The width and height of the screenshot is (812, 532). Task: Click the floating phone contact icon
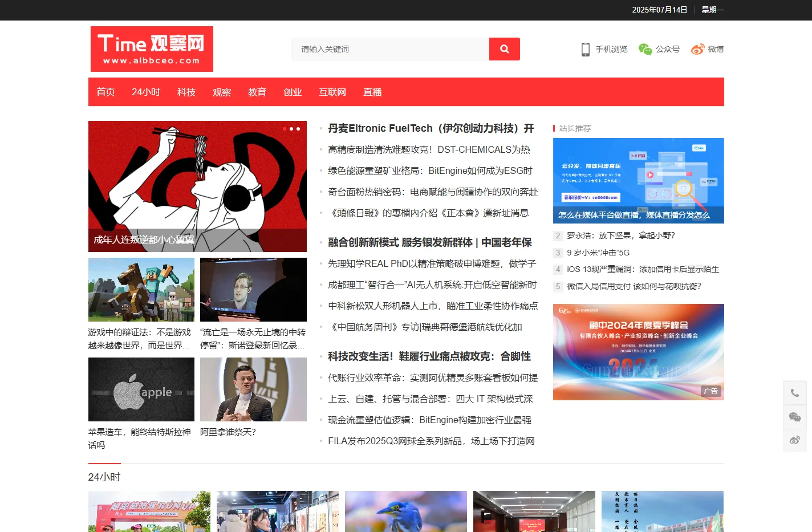[795, 393]
